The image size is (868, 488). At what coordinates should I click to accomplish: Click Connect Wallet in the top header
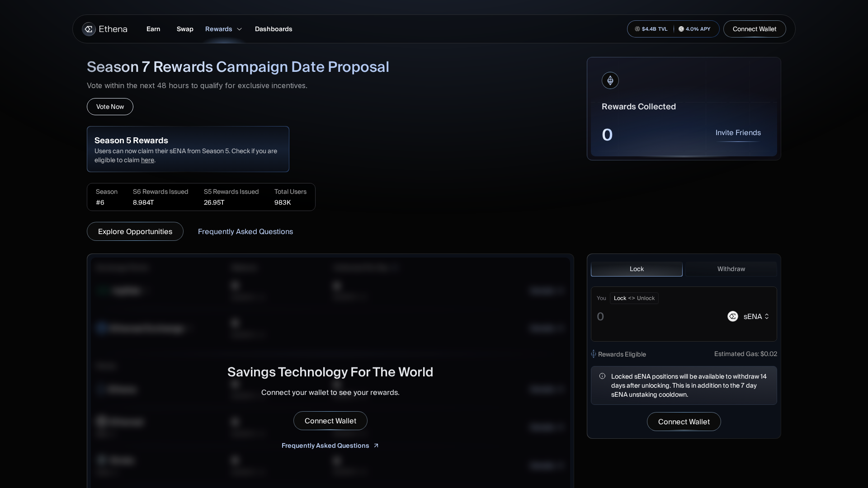(x=755, y=29)
